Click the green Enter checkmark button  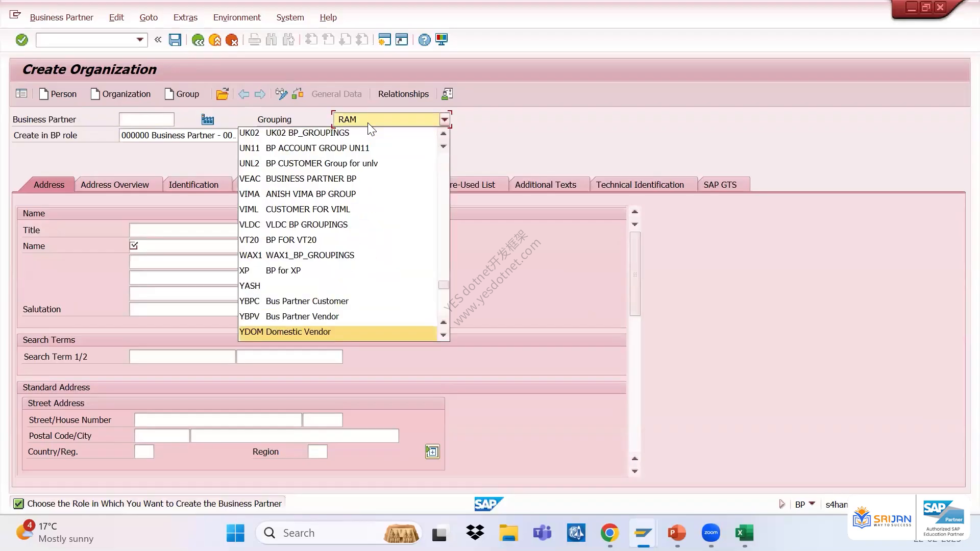(x=21, y=40)
